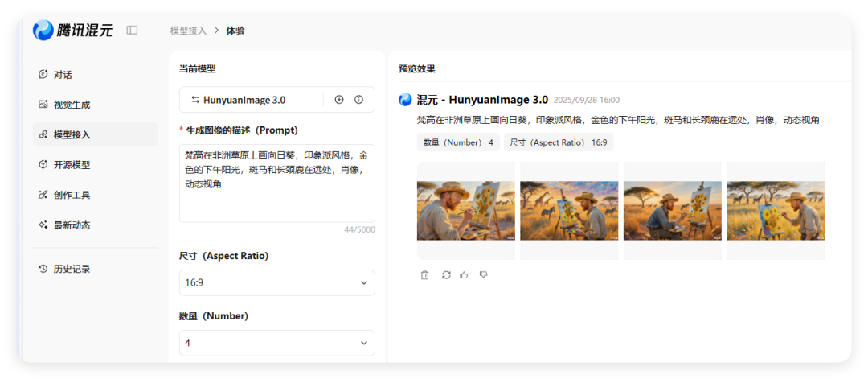Expand the 16:9 aspect ratio dropdown
The height and width of the screenshot is (379, 868).
point(276,282)
